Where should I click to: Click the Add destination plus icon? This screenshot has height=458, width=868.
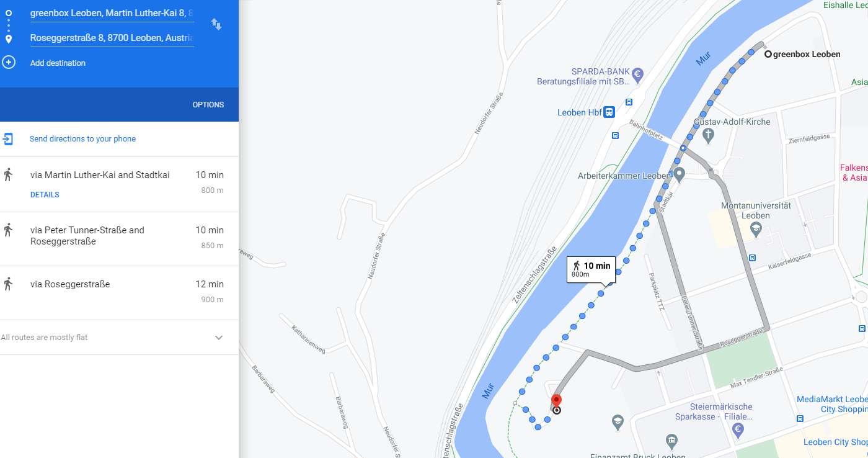(9, 63)
